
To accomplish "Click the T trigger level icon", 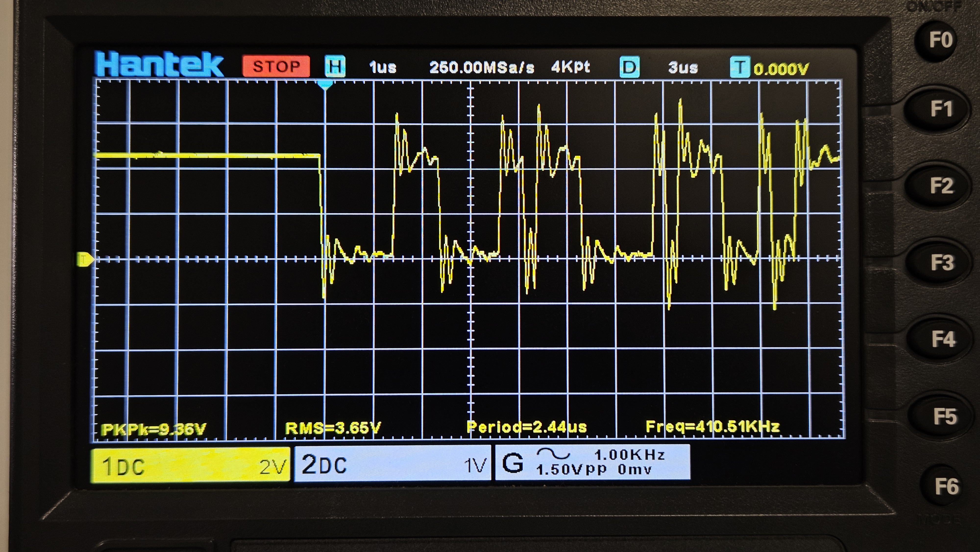I will pos(740,67).
